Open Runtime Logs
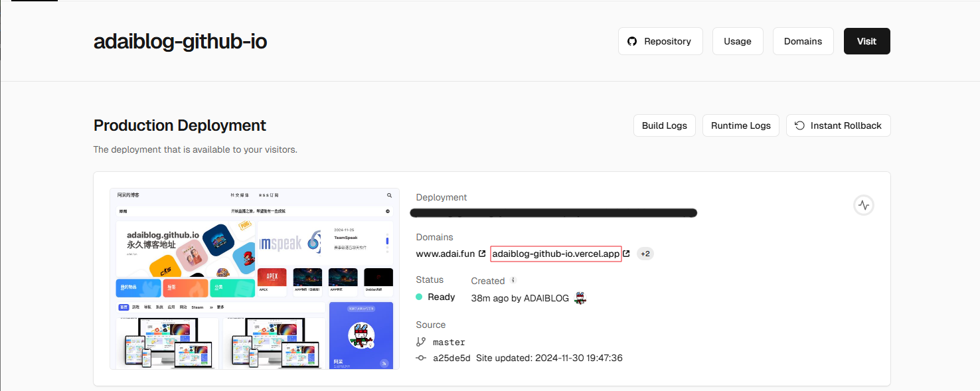The image size is (980, 391). pos(740,125)
